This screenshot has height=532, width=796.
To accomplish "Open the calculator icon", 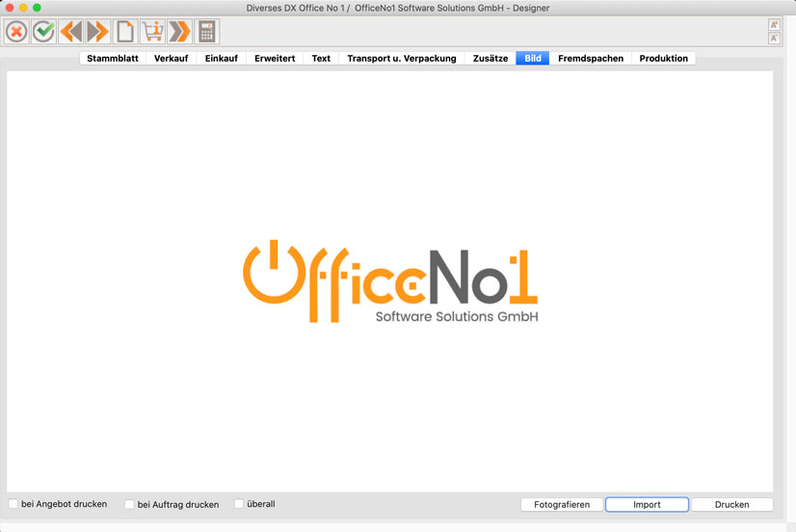I will [x=206, y=32].
